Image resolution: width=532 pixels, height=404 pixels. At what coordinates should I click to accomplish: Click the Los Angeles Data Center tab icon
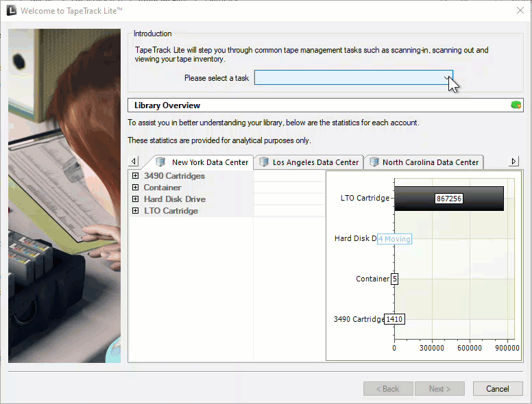coord(264,162)
